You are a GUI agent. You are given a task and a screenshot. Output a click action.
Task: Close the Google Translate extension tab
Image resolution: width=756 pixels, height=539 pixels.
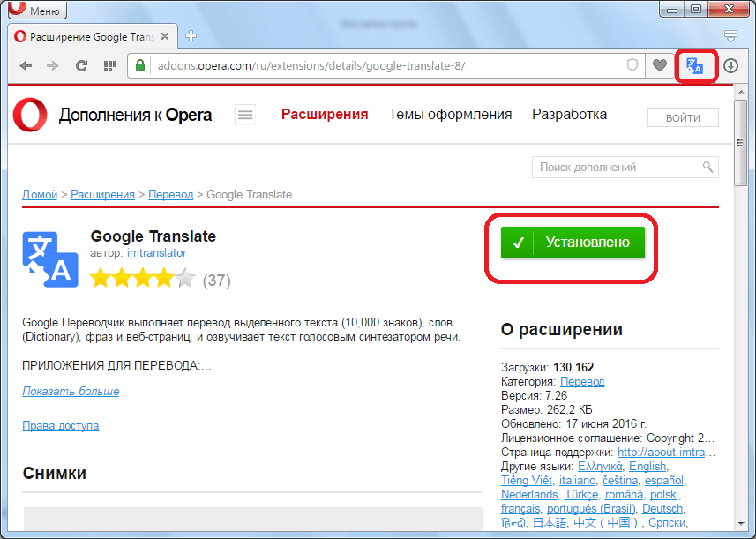tap(165, 36)
